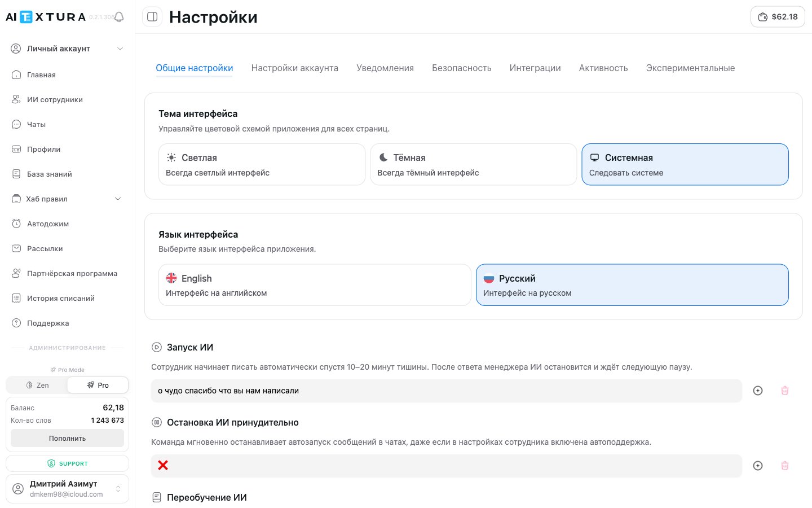The height and width of the screenshot is (508, 812).
Task: Open the Дмитрий Азимут account switcher
Action: click(x=67, y=489)
